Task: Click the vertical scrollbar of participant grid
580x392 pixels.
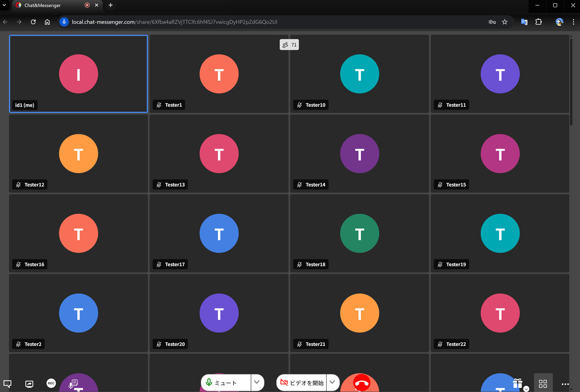Action: (571, 79)
